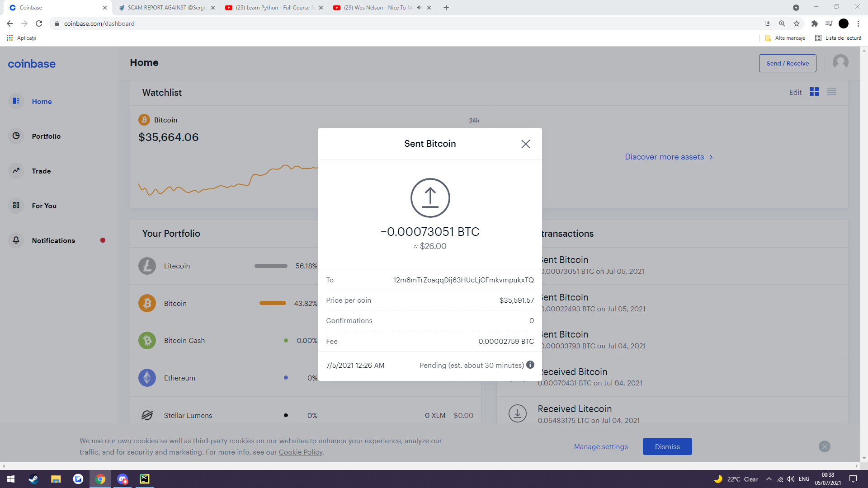Switch to Wes Nelson YouTube tab

376,8
